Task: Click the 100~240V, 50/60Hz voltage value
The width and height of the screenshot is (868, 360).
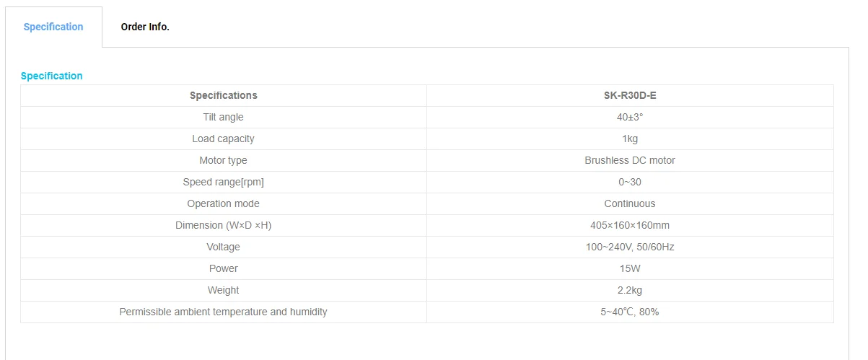Action: tap(630, 247)
